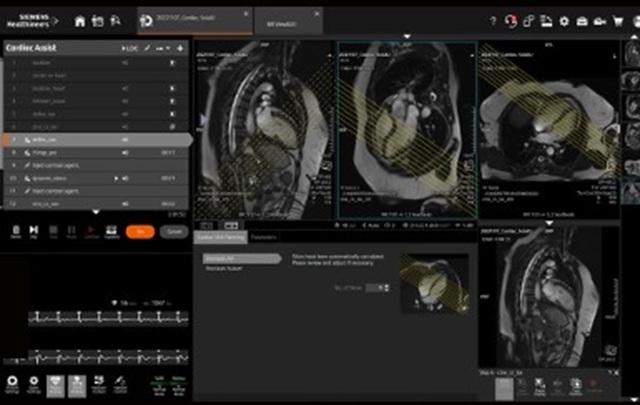Screen dimensions: 640x405
Task: Expand the triangle below the protocol list
Action: (x=96, y=212)
